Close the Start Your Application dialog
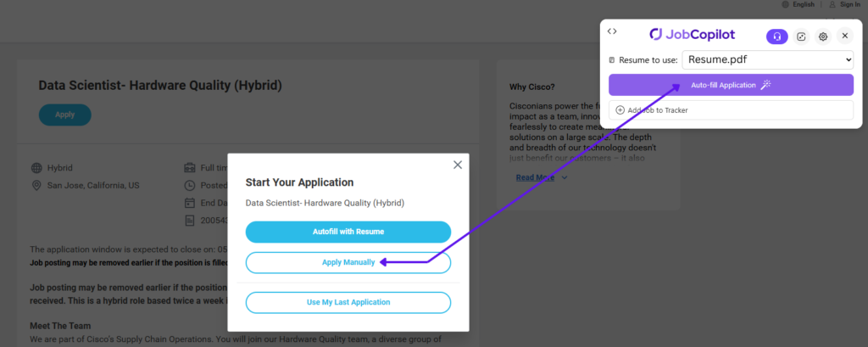Screen dimensions: 868x347 pos(458,165)
